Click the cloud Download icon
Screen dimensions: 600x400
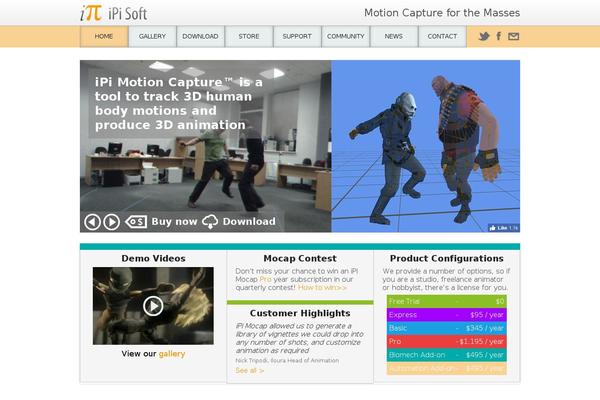(210, 222)
